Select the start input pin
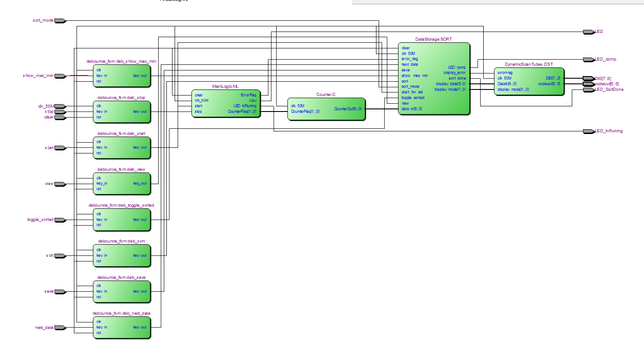 point(60,148)
